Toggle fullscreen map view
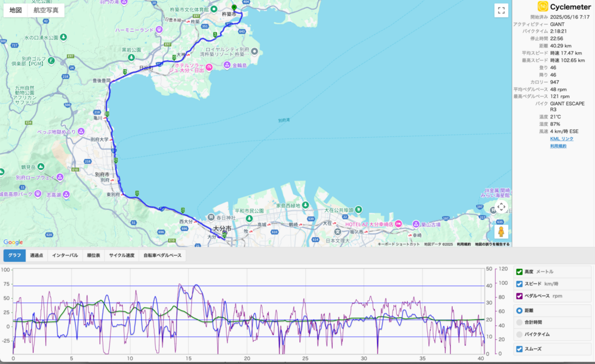This screenshot has height=364, width=595. coord(501,11)
